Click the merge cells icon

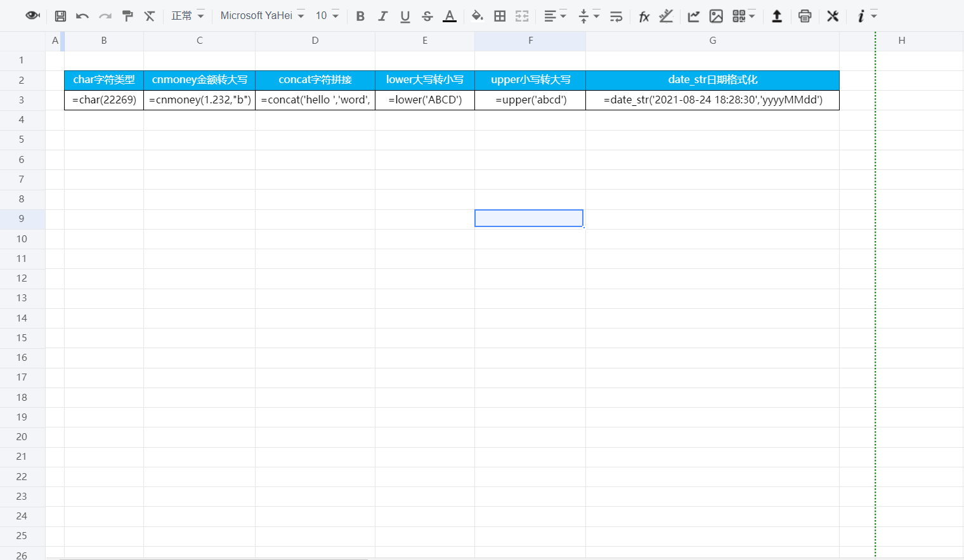point(522,16)
